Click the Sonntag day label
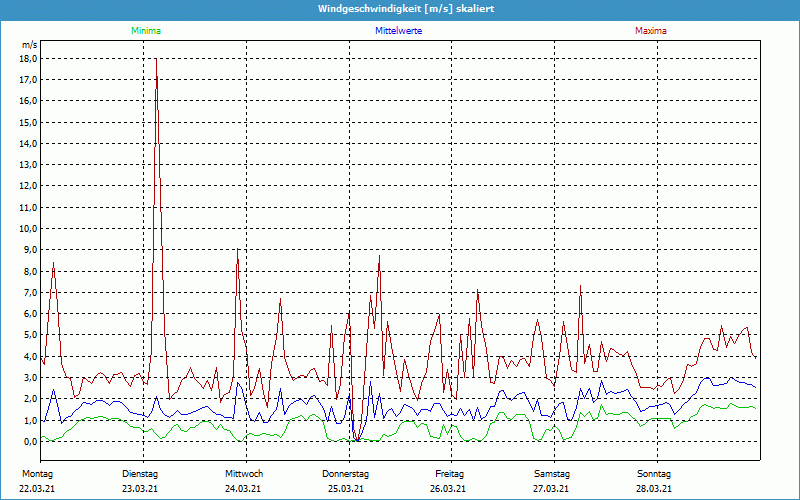The image size is (800, 500). [654, 474]
